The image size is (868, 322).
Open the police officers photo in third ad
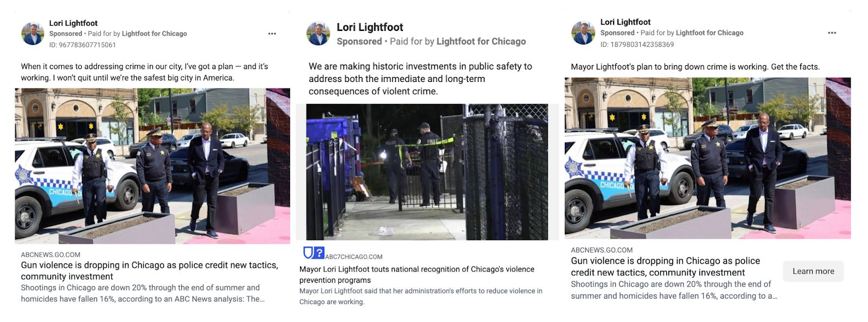point(707,158)
